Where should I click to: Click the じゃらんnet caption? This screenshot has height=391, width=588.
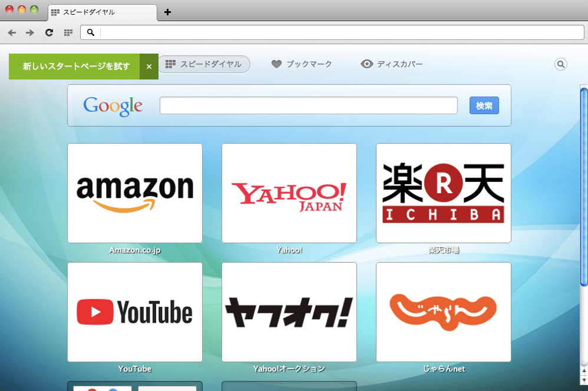(444, 369)
